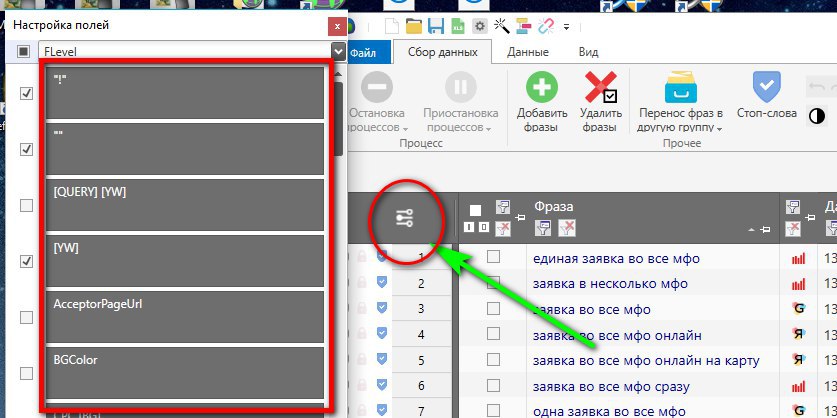Check the AcceptorPageUrl field checkbox

26,318
